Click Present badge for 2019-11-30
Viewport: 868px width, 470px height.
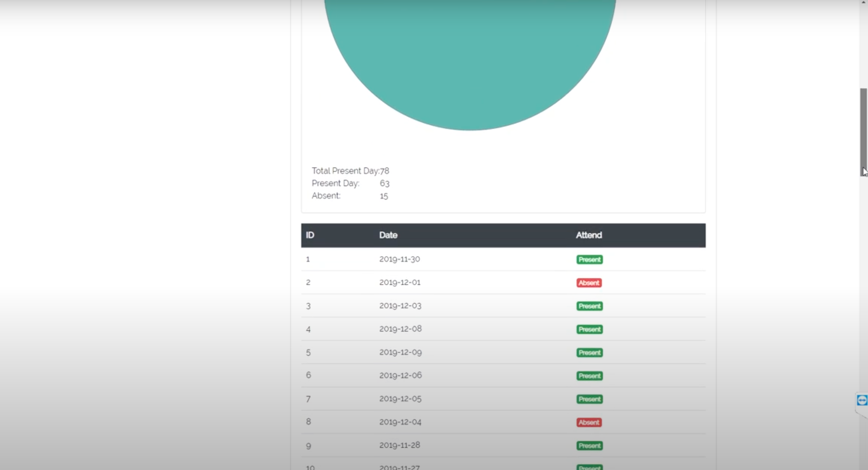(x=589, y=260)
